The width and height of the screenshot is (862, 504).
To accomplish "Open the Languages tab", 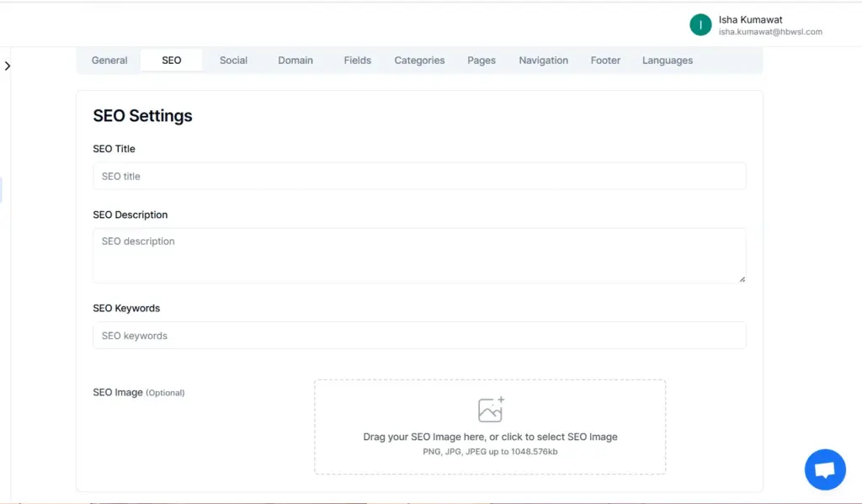I will [x=667, y=60].
